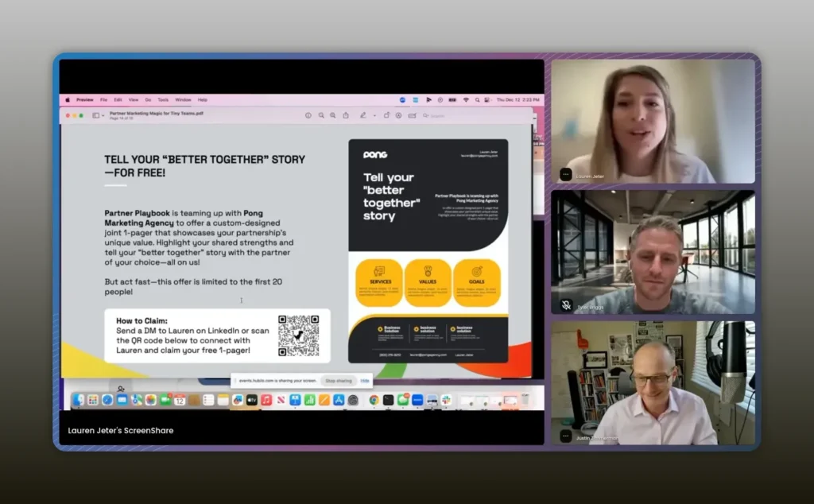
Task: Open the Tools menu in the menu bar
Action: [163, 100]
